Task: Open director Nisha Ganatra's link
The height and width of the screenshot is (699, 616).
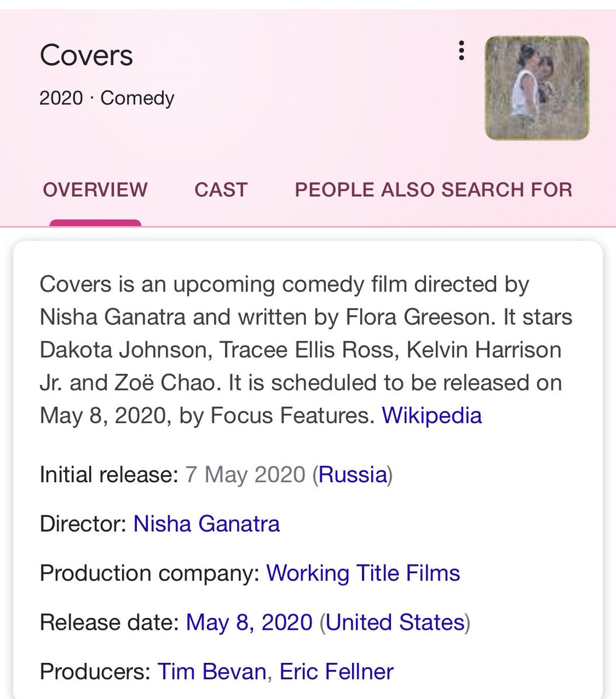Action: (206, 524)
